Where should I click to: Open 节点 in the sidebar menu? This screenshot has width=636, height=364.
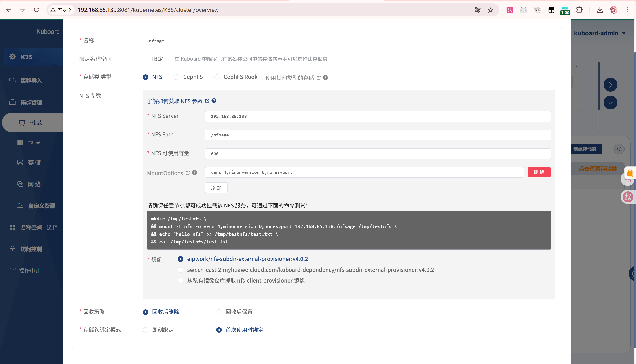[34, 142]
